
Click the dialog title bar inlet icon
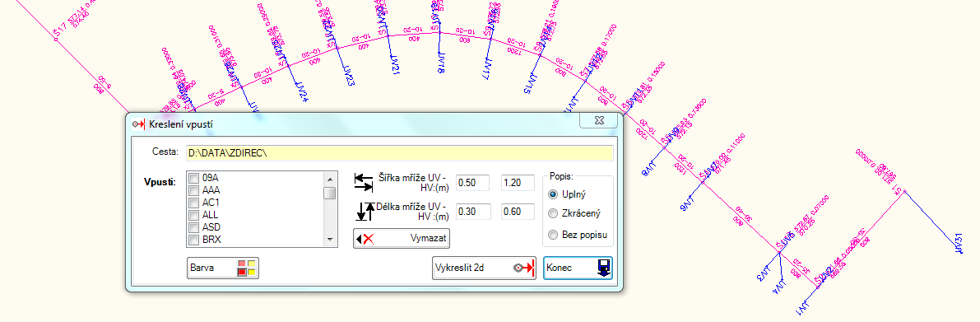point(139,124)
